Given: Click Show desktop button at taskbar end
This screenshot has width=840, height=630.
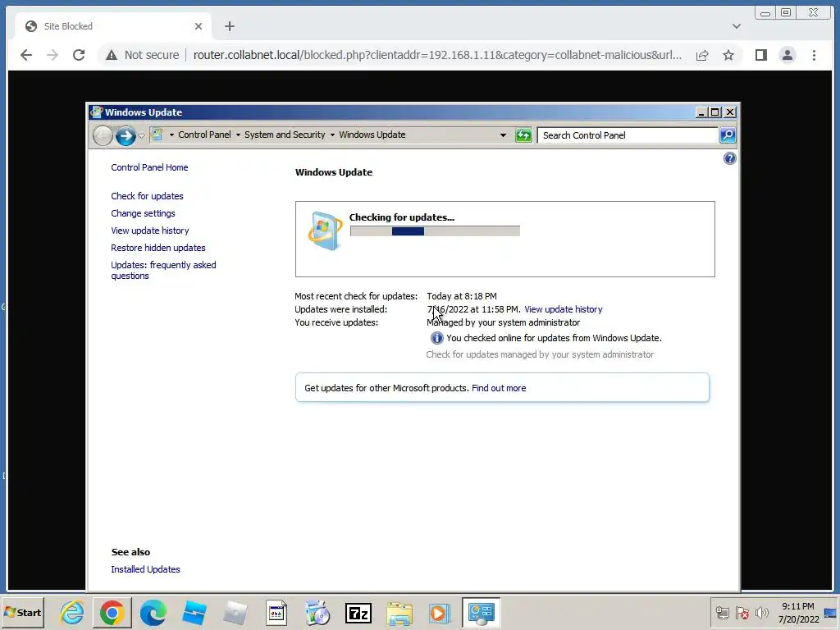Looking at the screenshot, I should coord(830,613).
